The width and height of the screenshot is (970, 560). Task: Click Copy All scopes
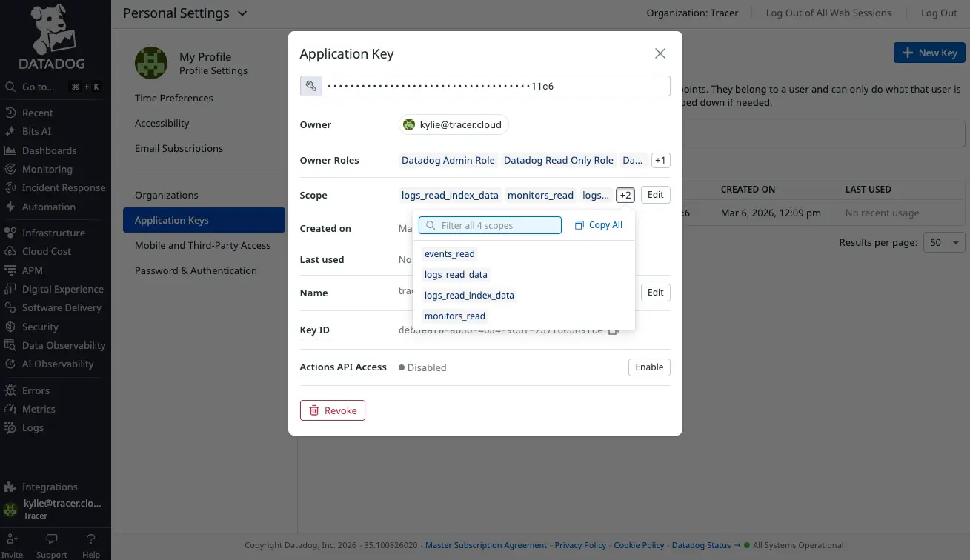coord(598,224)
